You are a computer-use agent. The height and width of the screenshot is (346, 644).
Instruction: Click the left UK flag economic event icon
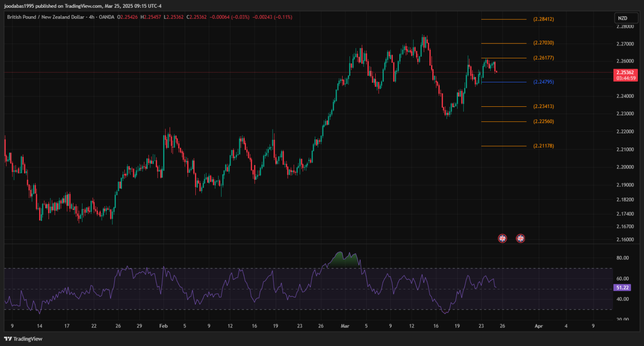tap(502, 238)
